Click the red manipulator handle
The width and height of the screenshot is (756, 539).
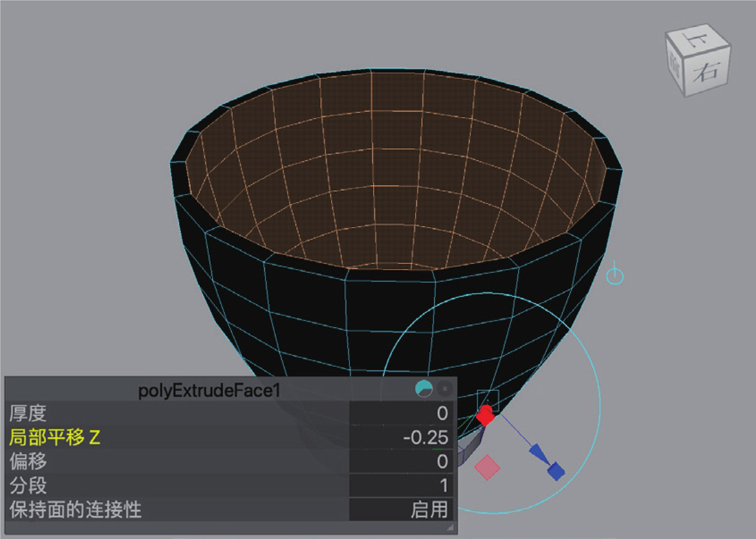tap(486, 415)
